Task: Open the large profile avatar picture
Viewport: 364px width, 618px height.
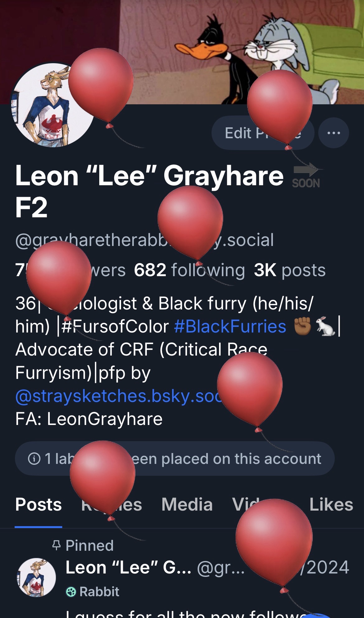Action: click(53, 105)
